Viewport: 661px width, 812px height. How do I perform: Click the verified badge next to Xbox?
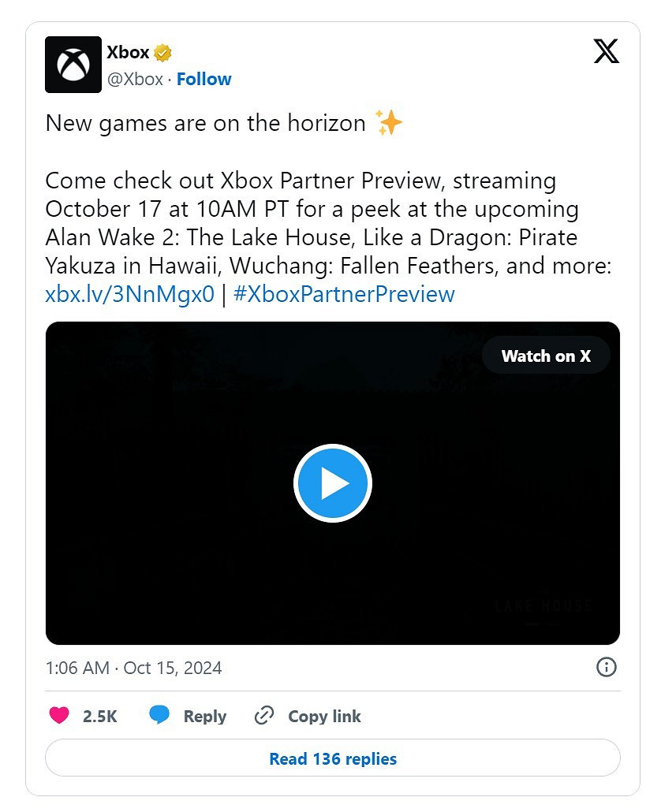click(x=162, y=51)
